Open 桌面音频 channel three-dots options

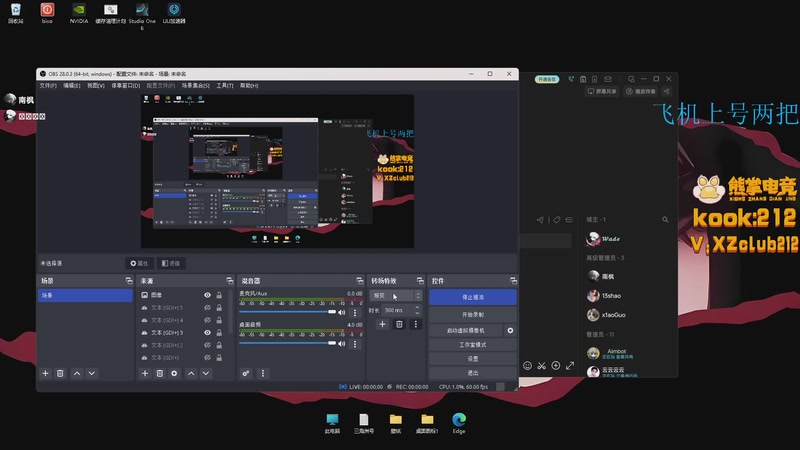(x=355, y=344)
